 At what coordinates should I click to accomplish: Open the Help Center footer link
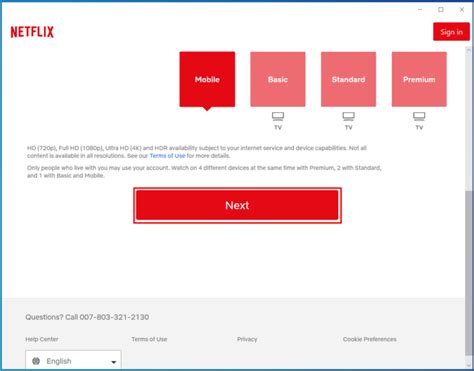[x=42, y=339]
